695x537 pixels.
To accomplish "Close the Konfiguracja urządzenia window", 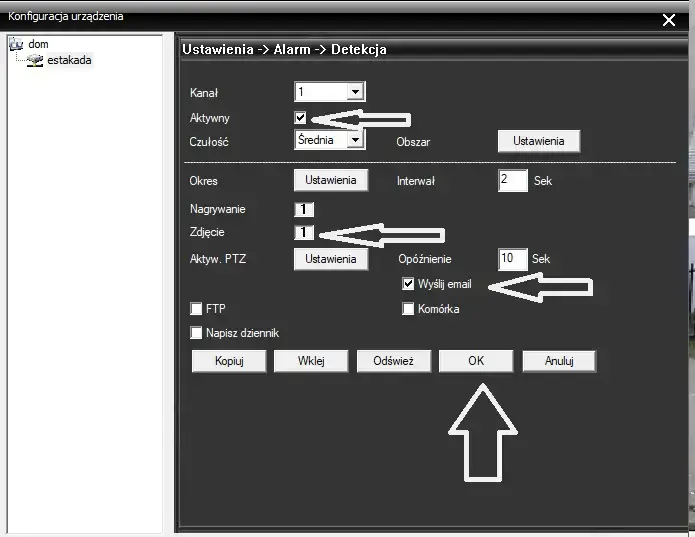I will pos(669,20).
